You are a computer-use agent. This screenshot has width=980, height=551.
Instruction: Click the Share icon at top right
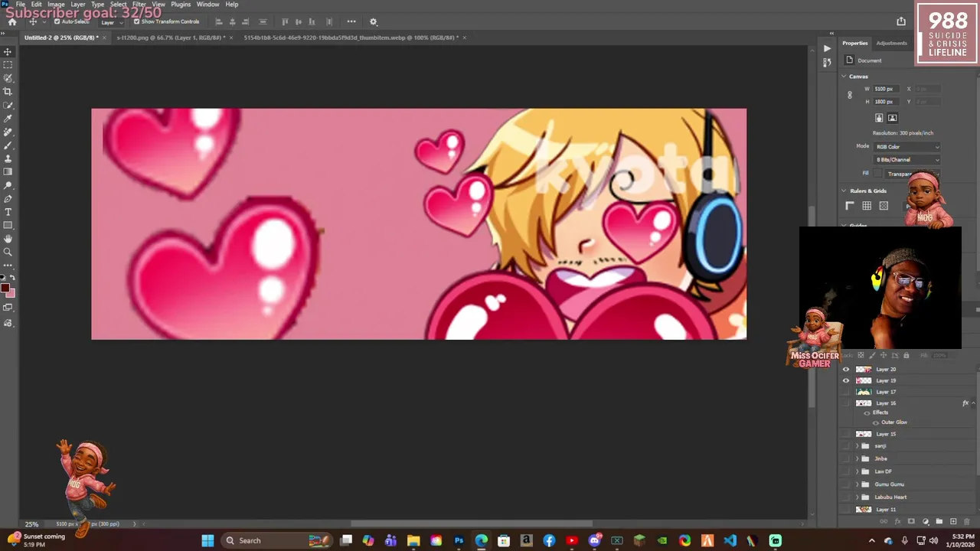901,21
